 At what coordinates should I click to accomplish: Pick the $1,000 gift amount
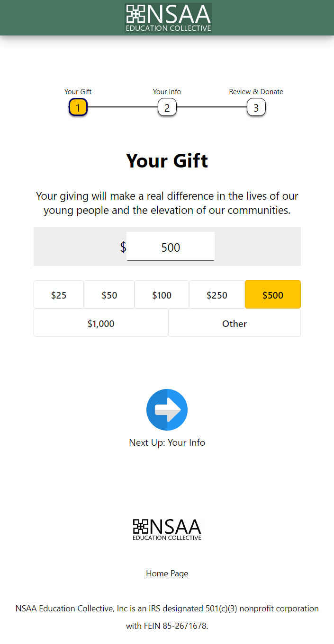[x=101, y=324]
